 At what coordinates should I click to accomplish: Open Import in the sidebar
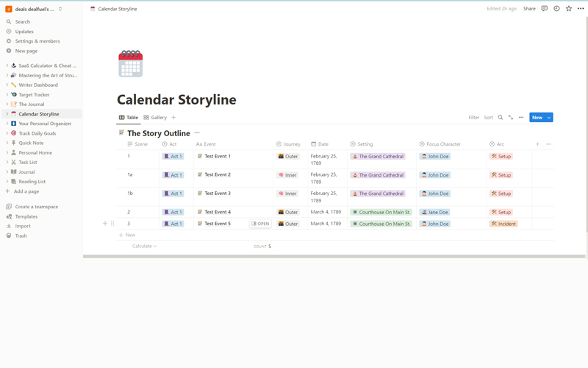23,226
